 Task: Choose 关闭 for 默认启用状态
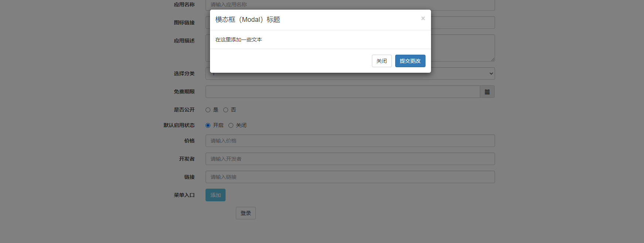(x=231, y=126)
